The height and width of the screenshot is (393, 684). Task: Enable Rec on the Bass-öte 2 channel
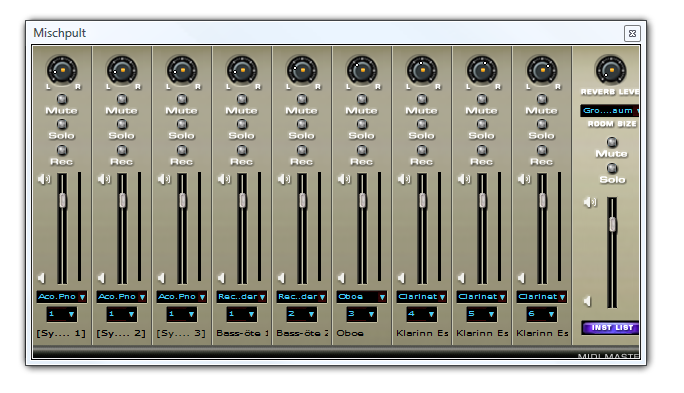(302, 150)
